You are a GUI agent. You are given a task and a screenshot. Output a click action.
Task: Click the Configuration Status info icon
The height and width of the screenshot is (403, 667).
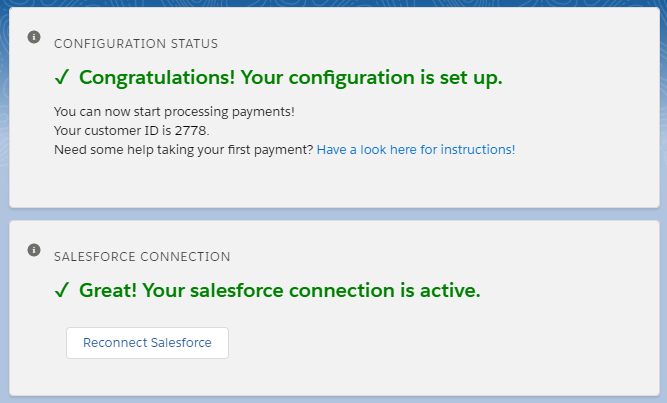click(34, 37)
